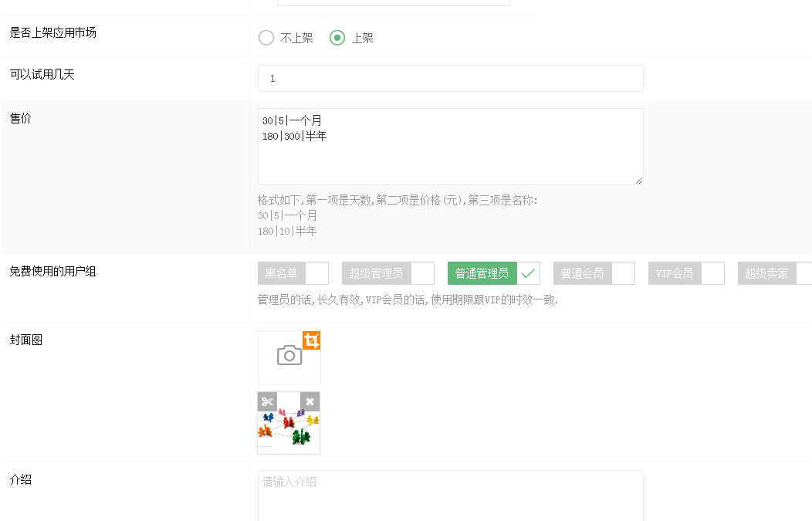Click the green checkmark beside 普通管理员
Image resolution: width=812 pixels, height=521 pixels.
pos(527,273)
